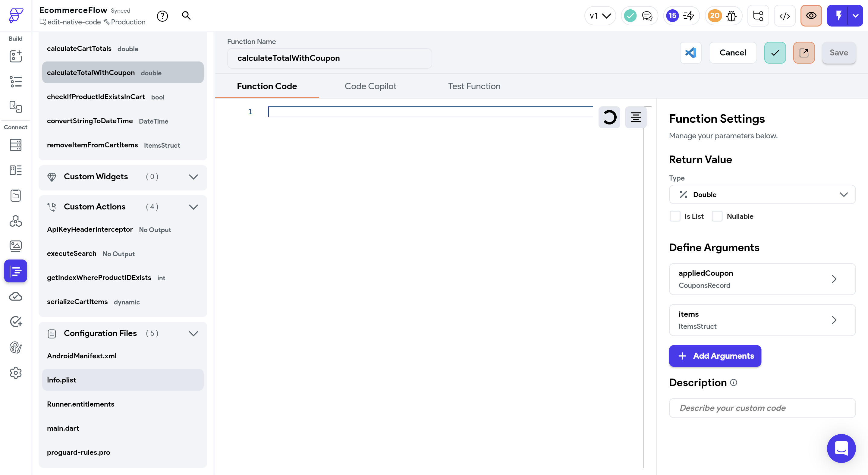This screenshot has width=868, height=475.
Task: Open the branching icon in top toolbar
Action: coord(758,15)
